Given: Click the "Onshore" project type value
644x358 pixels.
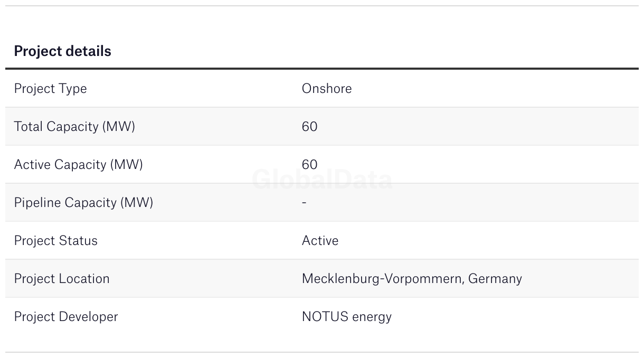Looking at the screenshot, I should [326, 89].
